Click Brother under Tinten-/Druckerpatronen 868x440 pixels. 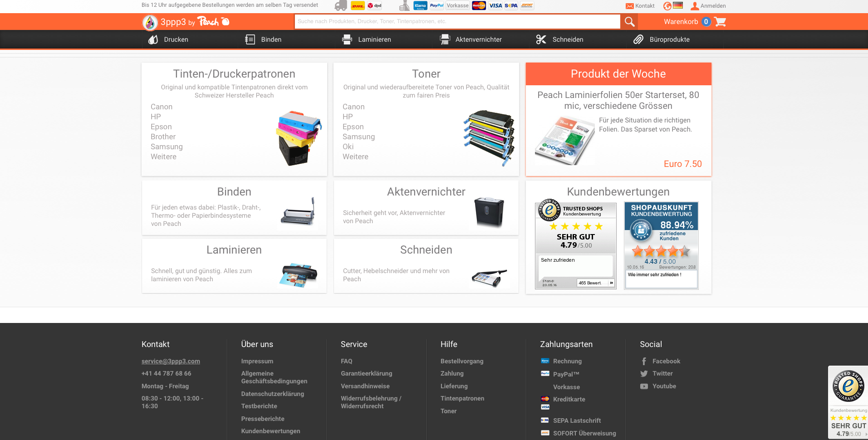[x=163, y=137]
